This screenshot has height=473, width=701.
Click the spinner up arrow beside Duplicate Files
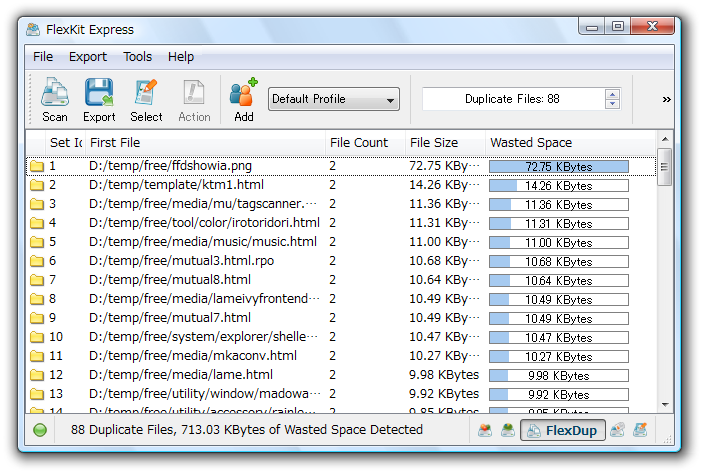pos(612,94)
